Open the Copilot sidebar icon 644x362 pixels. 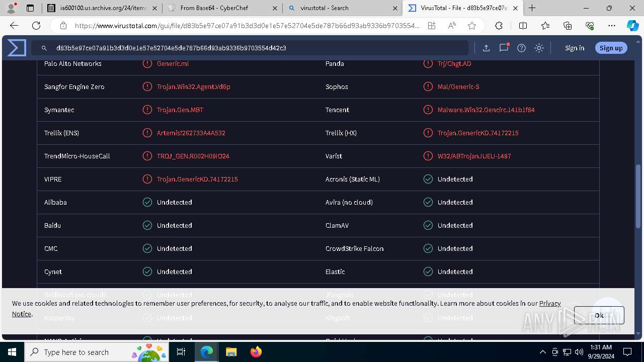(632, 26)
